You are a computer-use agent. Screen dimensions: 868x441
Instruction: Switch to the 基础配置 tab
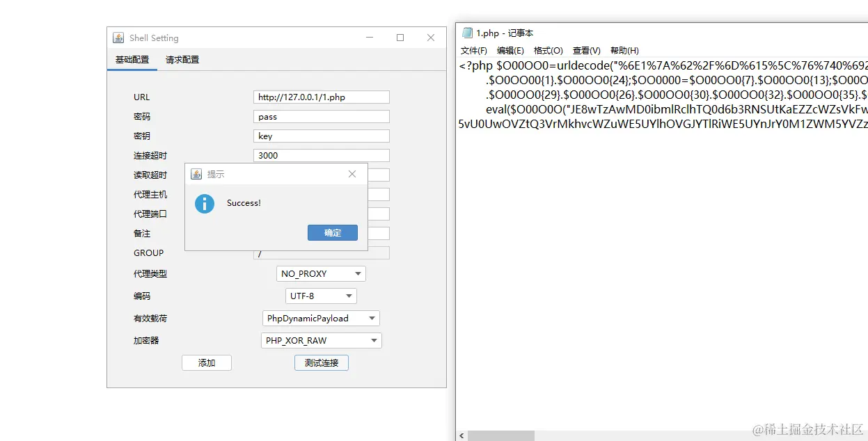point(132,60)
